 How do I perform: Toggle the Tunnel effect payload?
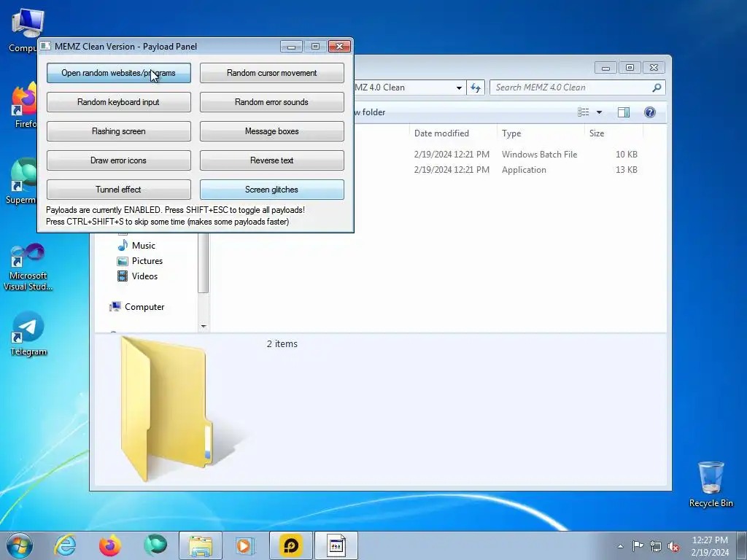pyautogui.click(x=119, y=189)
